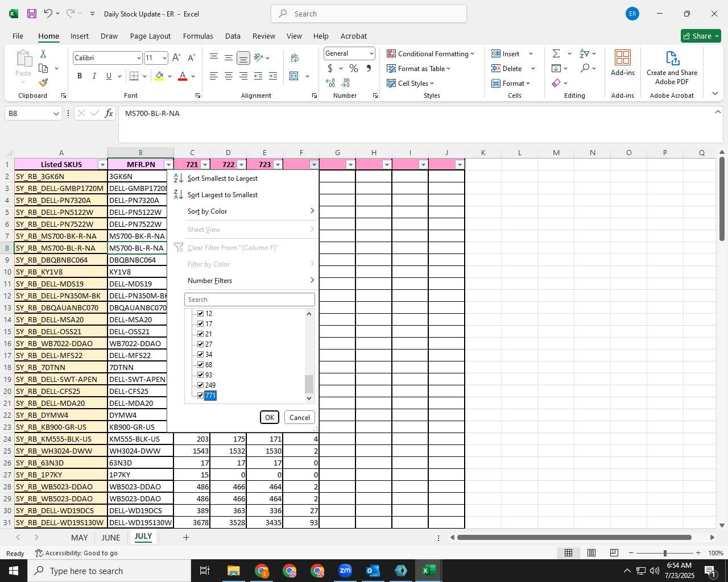728x582 pixels.
Task: Decrease font size with smaller A icon
Action: coord(191,57)
